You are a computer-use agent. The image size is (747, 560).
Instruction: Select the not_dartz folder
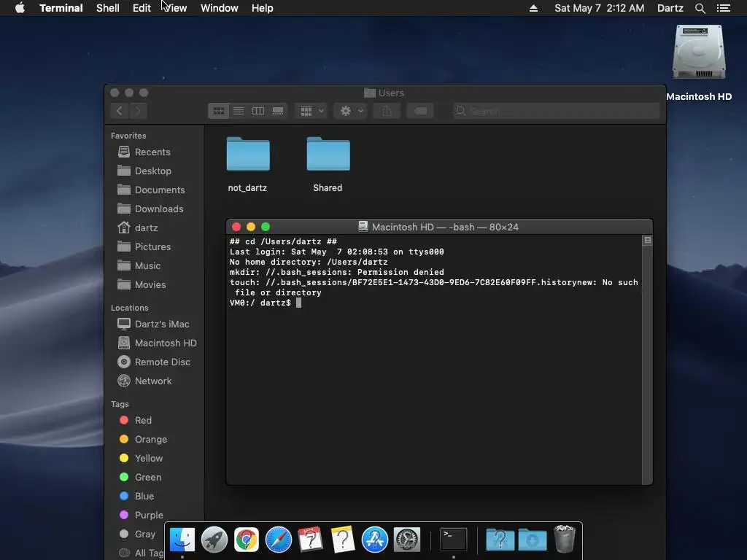pyautogui.click(x=248, y=164)
